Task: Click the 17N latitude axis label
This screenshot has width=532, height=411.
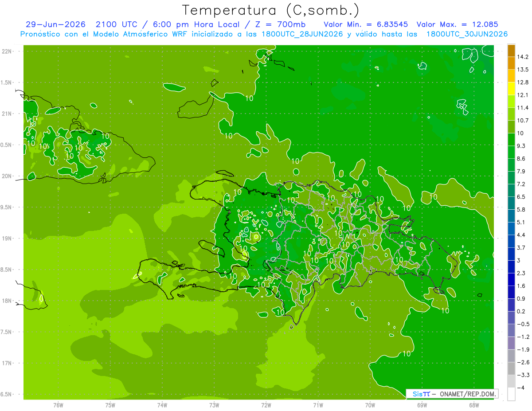Action: (x=7, y=363)
